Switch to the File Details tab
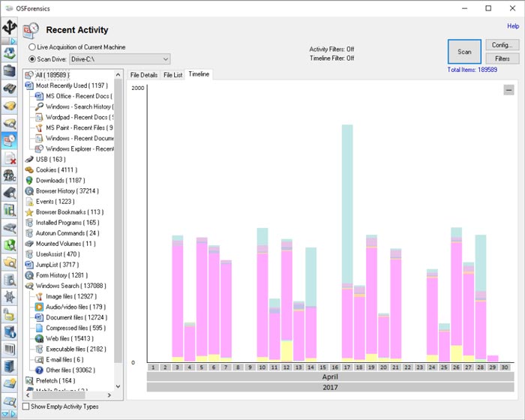The image size is (525, 420). (x=144, y=75)
